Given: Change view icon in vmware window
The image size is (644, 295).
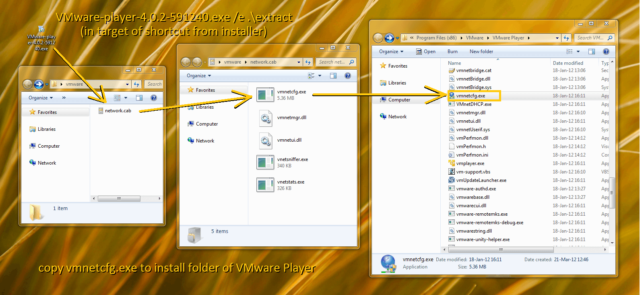Looking at the screenshot, I should [x=117, y=98].
